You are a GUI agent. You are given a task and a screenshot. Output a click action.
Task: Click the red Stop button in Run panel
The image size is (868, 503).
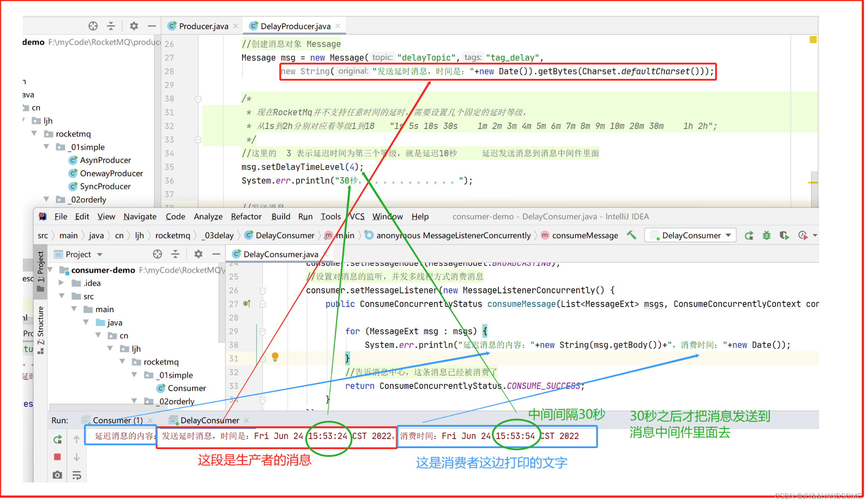point(57,457)
